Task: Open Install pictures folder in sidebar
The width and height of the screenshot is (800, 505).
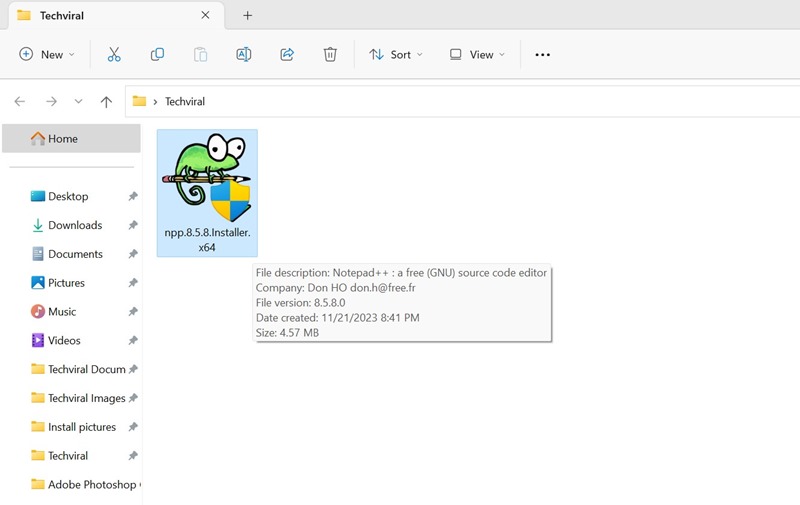Action: [82, 427]
